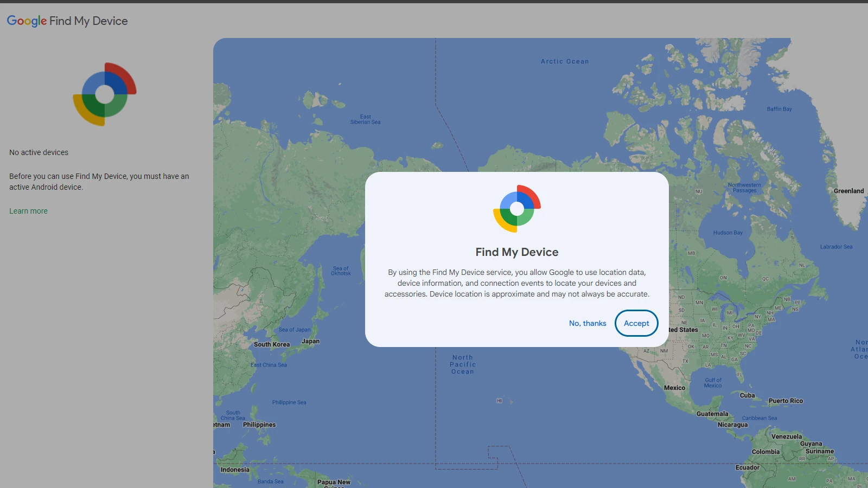Click the Hudson Bay label on the map

[728, 233]
